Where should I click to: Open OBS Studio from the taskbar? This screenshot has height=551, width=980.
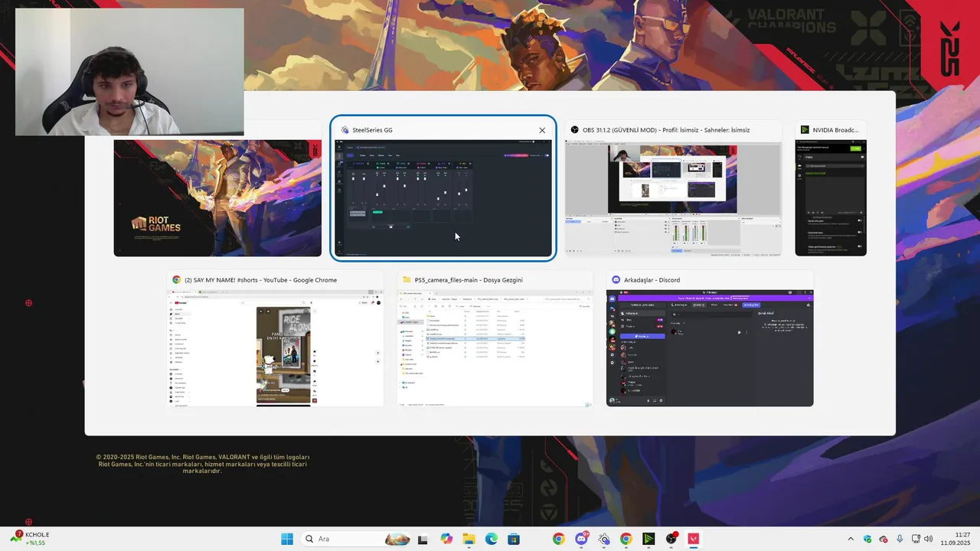pos(671,539)
